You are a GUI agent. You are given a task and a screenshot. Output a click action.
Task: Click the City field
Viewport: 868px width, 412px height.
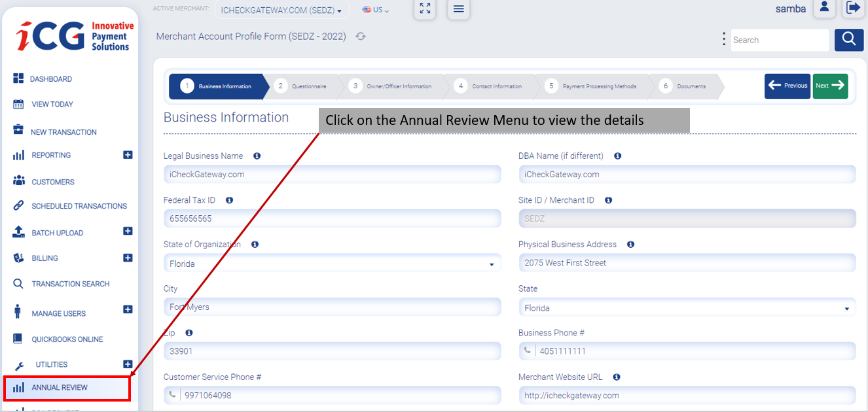click(332, 307)
